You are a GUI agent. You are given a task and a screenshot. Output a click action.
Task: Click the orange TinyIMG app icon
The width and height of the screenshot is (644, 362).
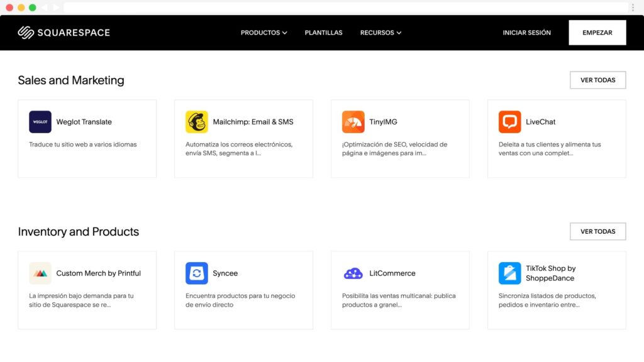pyautogui.click(x=353, y=122)
